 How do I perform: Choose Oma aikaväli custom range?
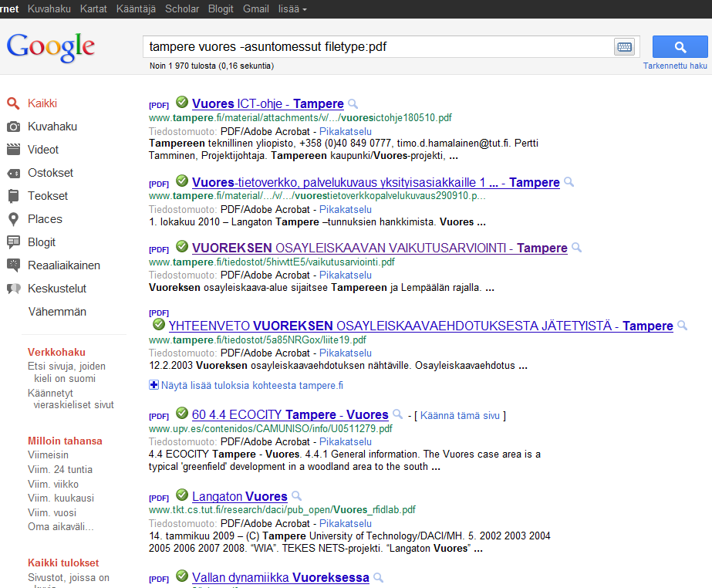(61, 527)
